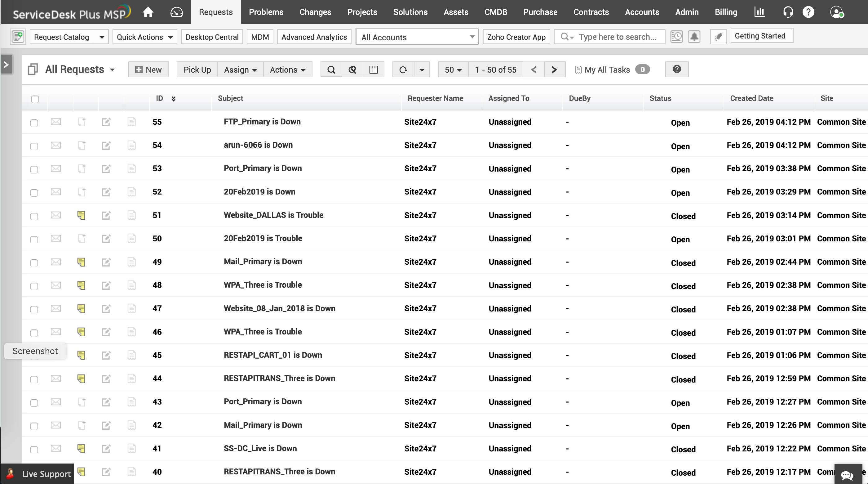
Task: Open the column chooser table icon
Action: point(373,69)
